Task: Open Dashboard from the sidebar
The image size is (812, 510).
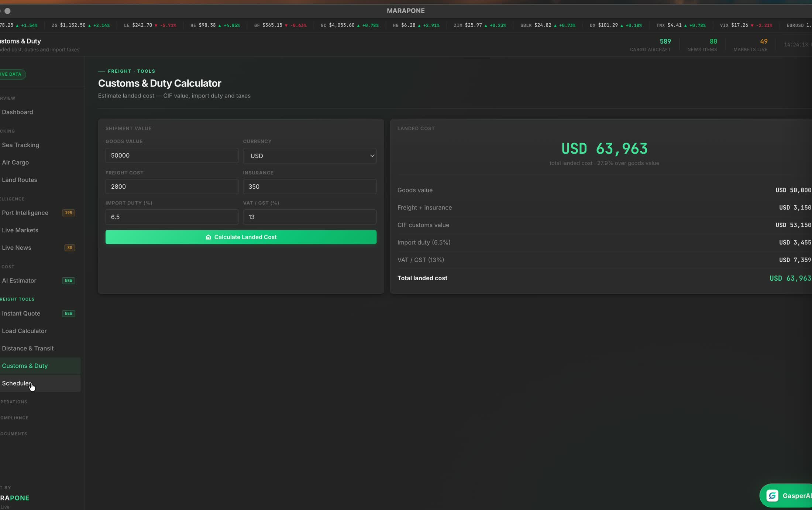Action: pos(17,112)
